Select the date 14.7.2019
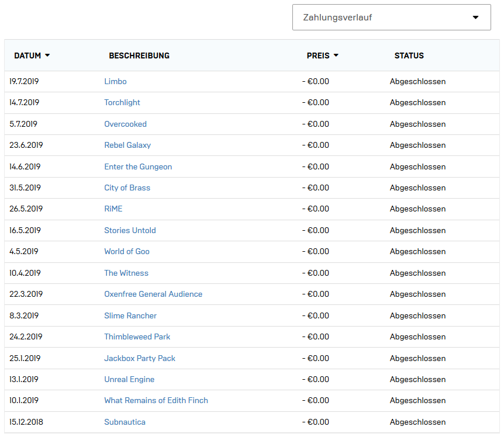The height and width of the screenshot is (437, 504). 24,103
